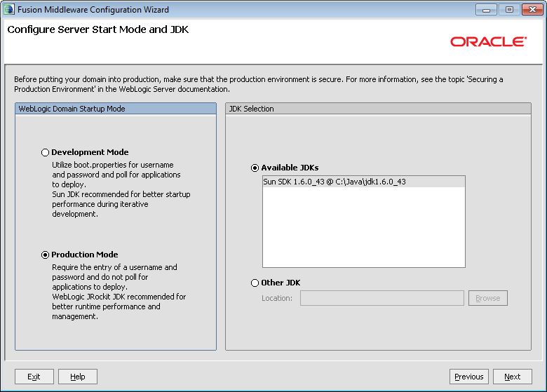Click the Oracle logo
This screenshot has height=392, width=547.
[488, 42]
